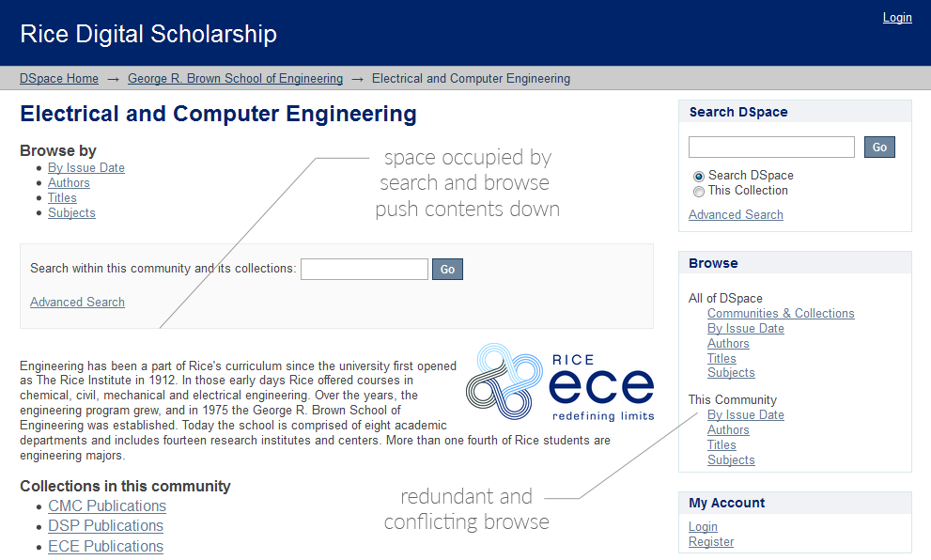This screenshot has height=560, width=931.
Task: Click the Go button in Search DSpace panel
Action: (879, 148)
